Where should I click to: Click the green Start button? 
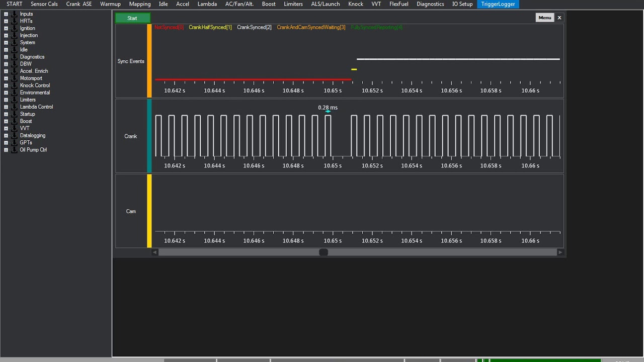point(132,18)
